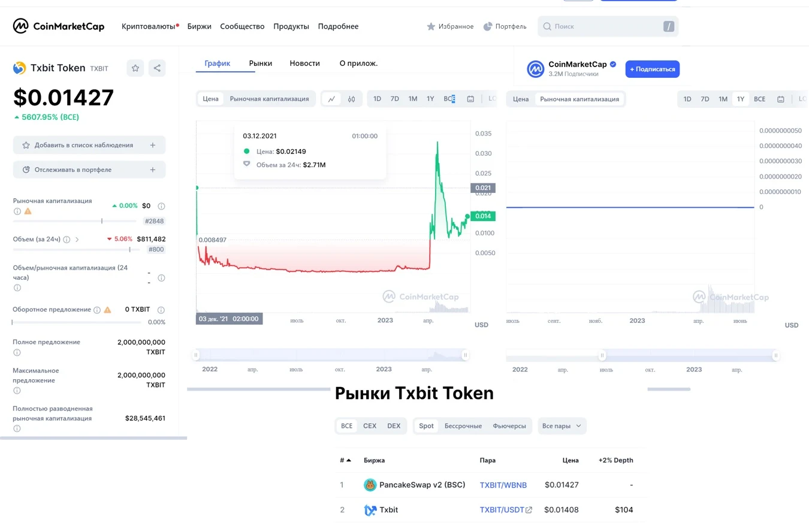Click the plus on Отслеживать в портфеле
Viewport: 809px width, 532px height.
153,170
